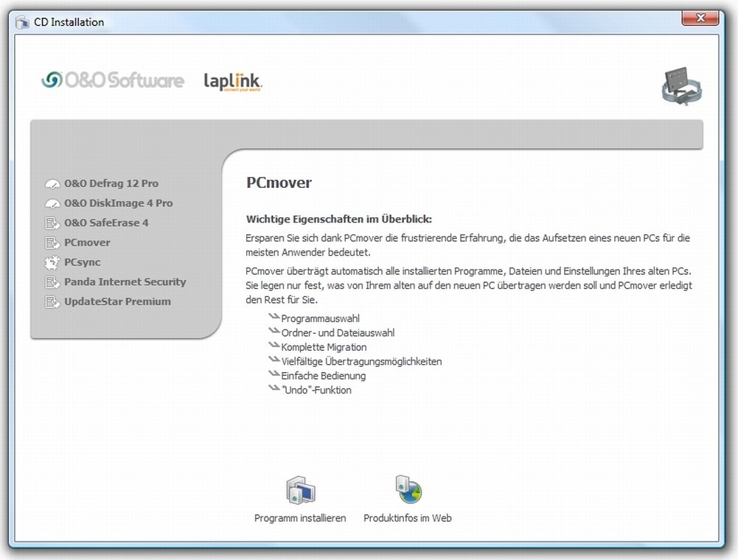Screen dimensions: 738x560
Task: Click the icon beside O&O SafeErase 4
Action: point(52,223)
